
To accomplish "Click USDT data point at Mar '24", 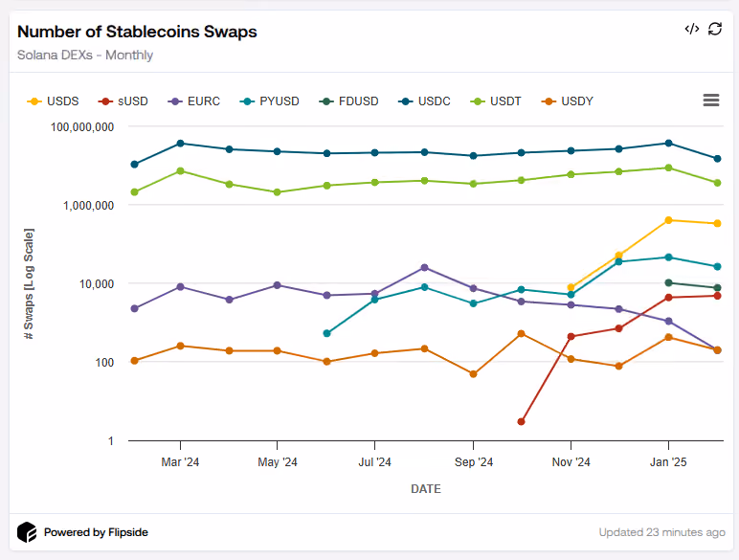I will coord(180,170).
